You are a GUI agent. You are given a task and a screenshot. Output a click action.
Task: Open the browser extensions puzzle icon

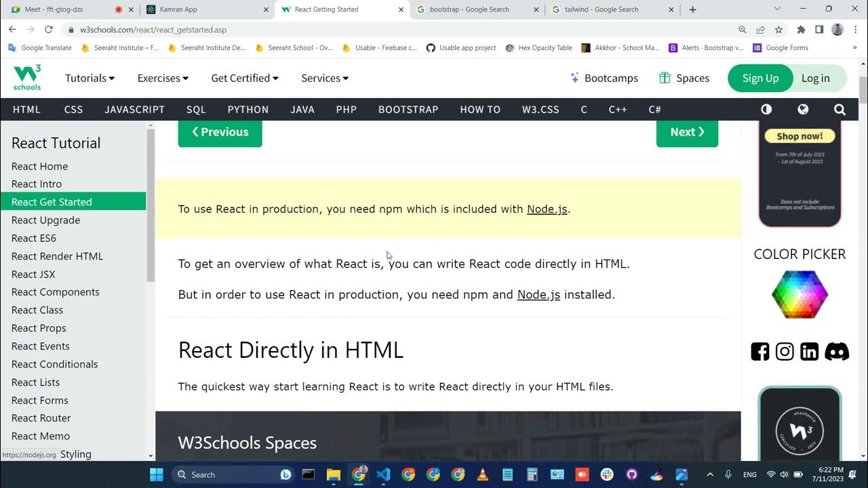pos(801,30)
